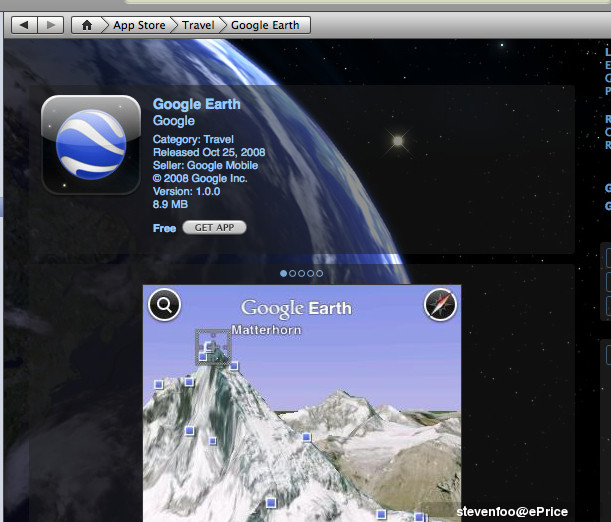Image resolution: width=611 pixels, height=522 pixels.
Task: Click the 'Free' price label
Action: (x=164, y=228)
